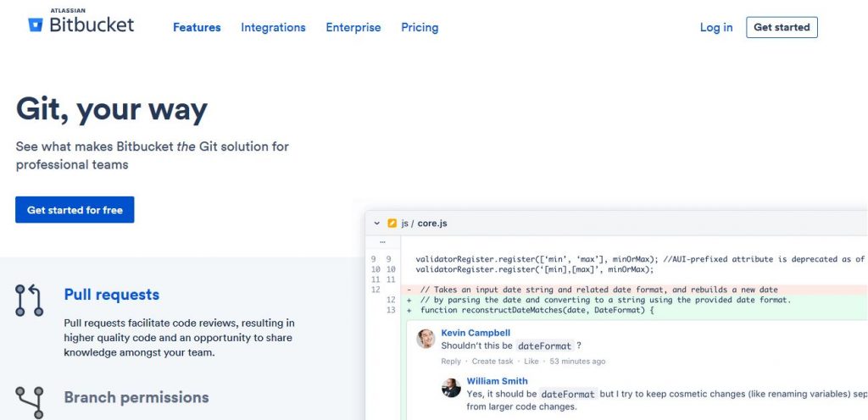Screen dimensions: 868x420
Task: Click the 'See what makes Bitbucket' subtitle
Action: (x=153, y=156)
